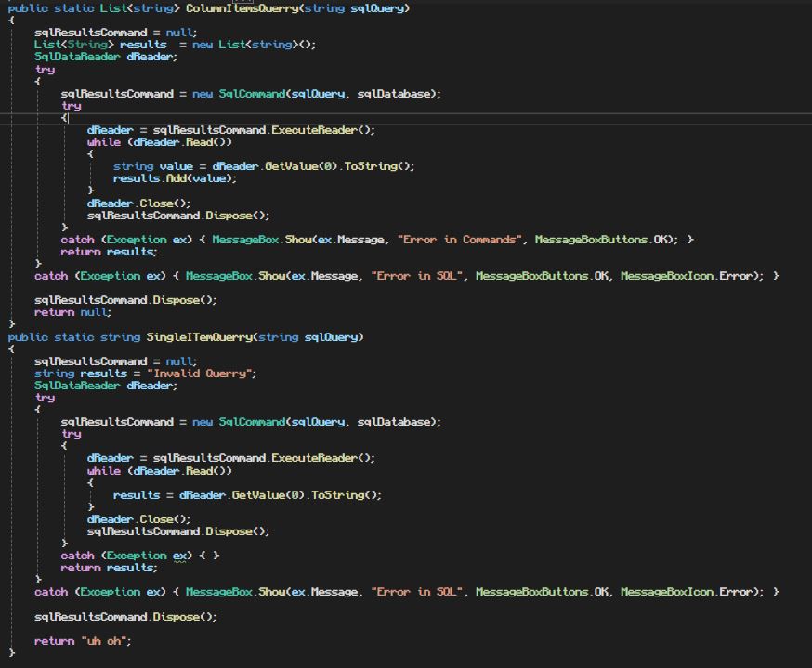Click the 'return null;' statement

[73, 312]
